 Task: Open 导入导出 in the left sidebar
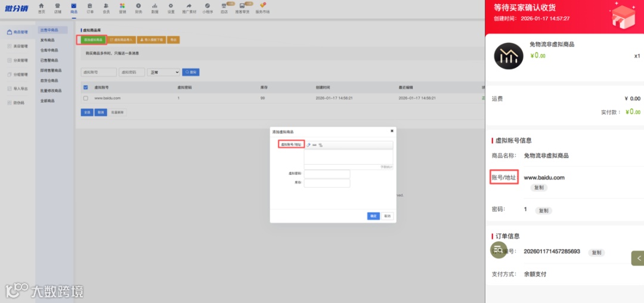click(18, 89)
